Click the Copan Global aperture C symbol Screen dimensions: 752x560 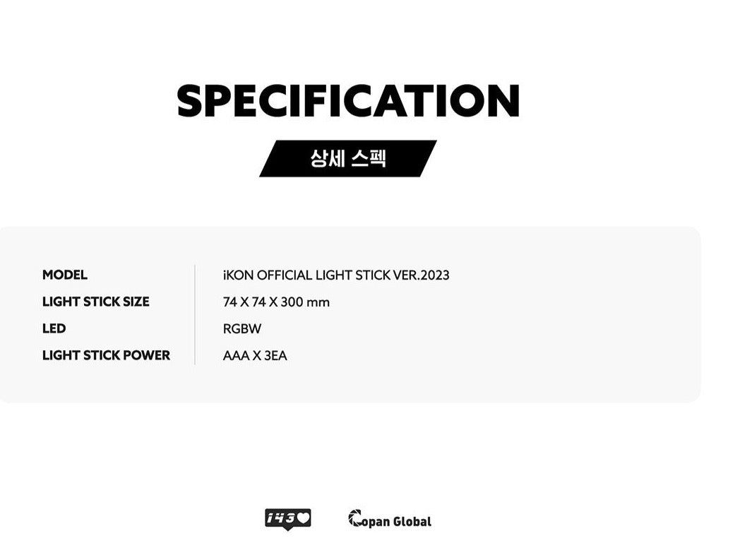(x=355, y=518)
